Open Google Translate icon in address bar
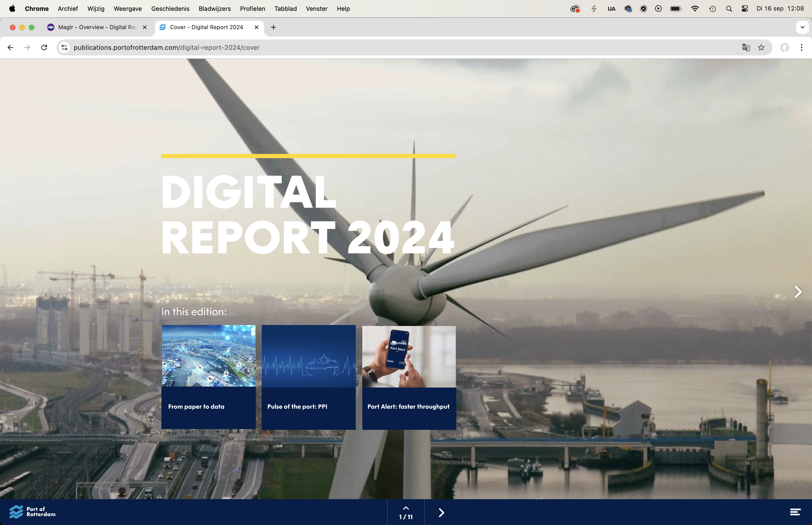 click(746, 47)
